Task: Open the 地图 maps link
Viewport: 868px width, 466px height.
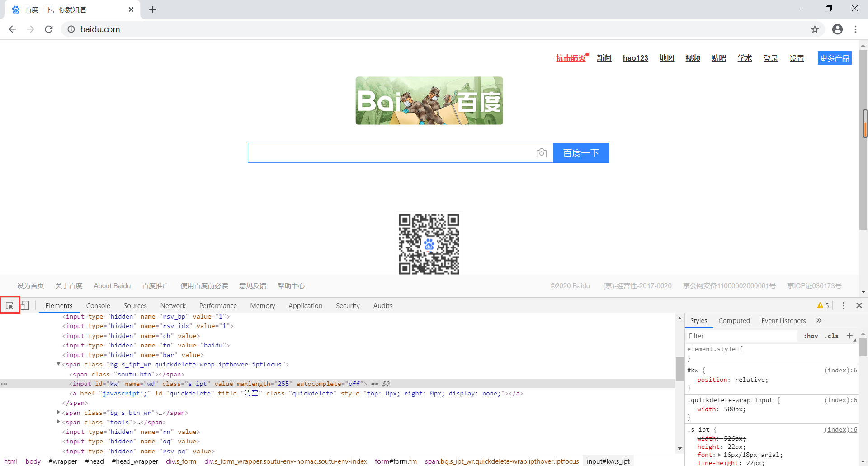Action: (667, 58)
